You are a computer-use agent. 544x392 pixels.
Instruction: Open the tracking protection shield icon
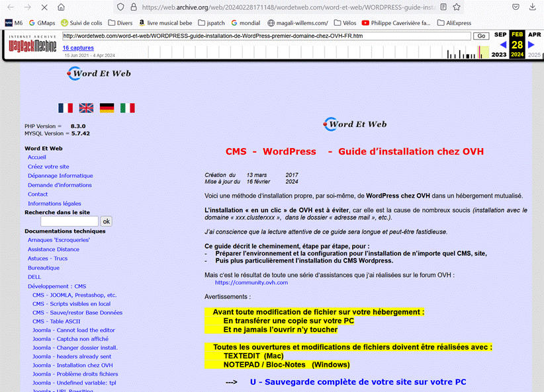point(120,7)
